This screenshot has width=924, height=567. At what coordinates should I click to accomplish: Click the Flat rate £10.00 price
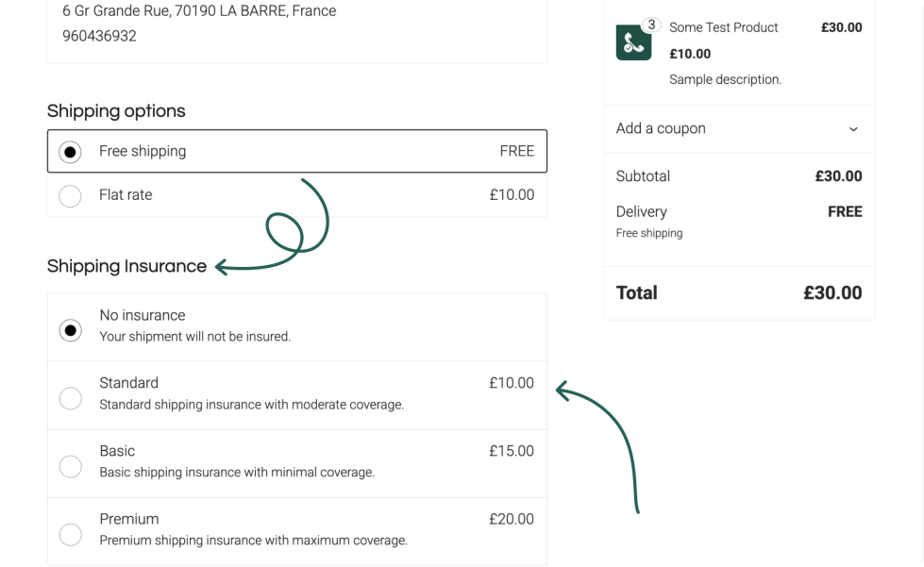(x=512, y=195)
